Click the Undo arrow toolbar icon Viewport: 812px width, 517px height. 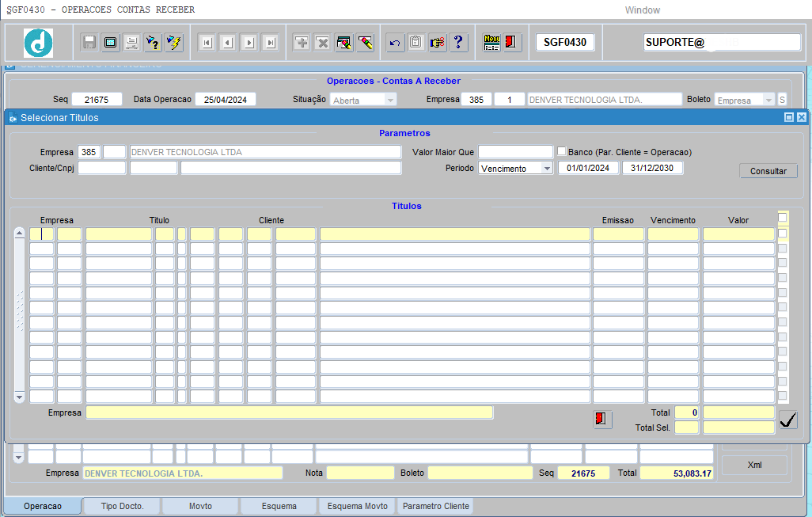[395, 42]
